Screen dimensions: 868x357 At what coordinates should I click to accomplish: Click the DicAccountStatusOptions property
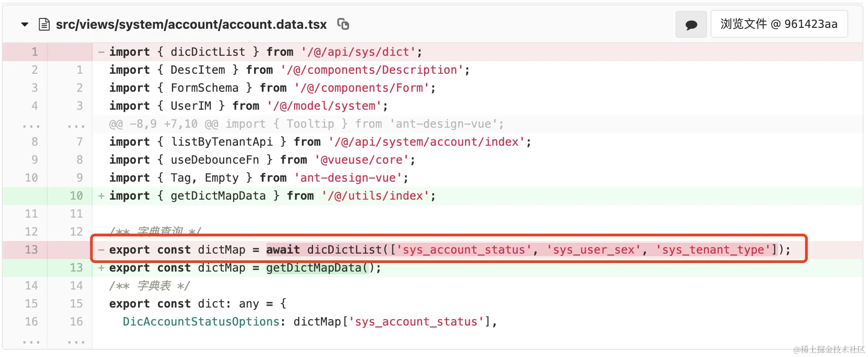pyautogui.click(x=201, y=322)
